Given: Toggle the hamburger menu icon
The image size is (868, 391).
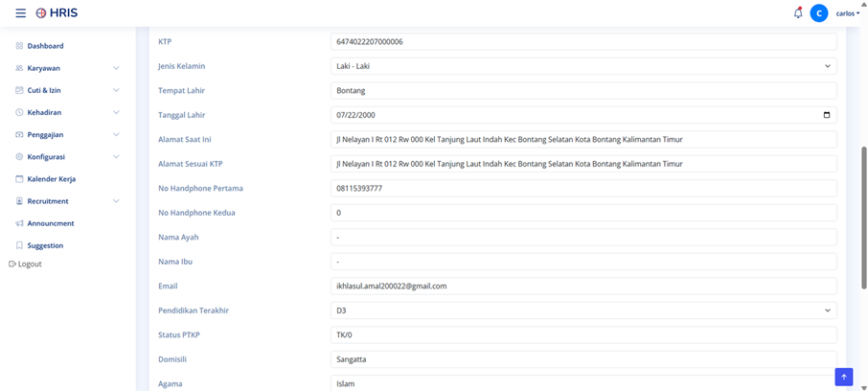Looking at the screenshot, I should click(x=20, y=12).
